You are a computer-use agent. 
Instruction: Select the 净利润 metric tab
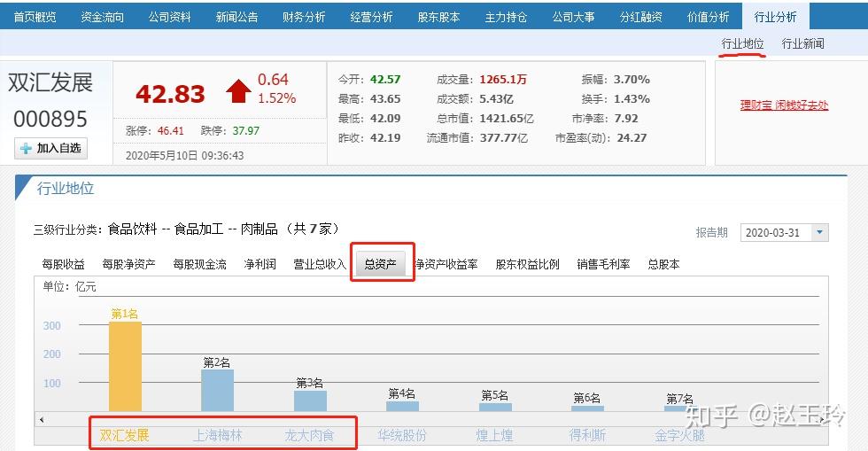(260, 264)
